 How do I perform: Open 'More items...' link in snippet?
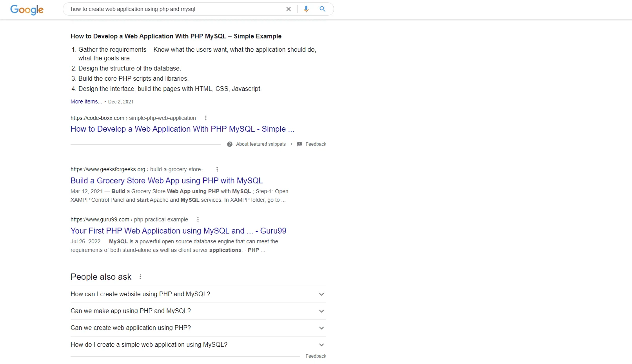point(86,101)
